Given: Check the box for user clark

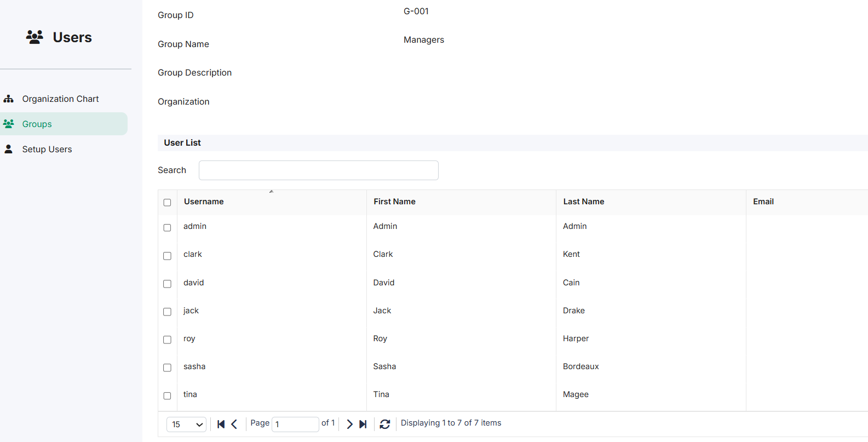Looking at the screenshot, I should pos(167,256).
